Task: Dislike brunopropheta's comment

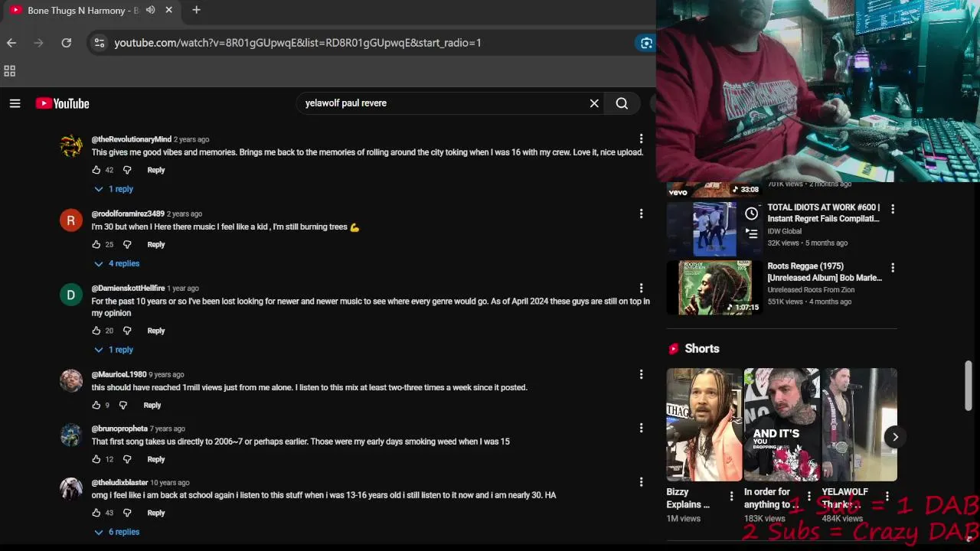Action: pos(127,459)
